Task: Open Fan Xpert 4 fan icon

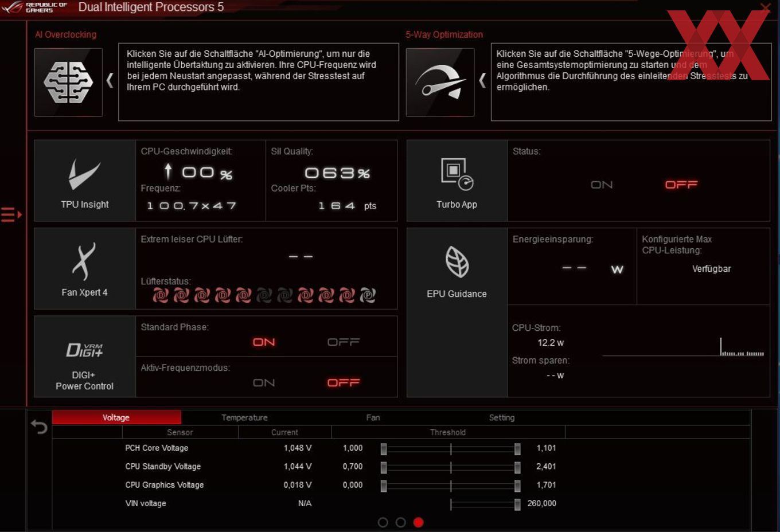Action: coord(85,269)
